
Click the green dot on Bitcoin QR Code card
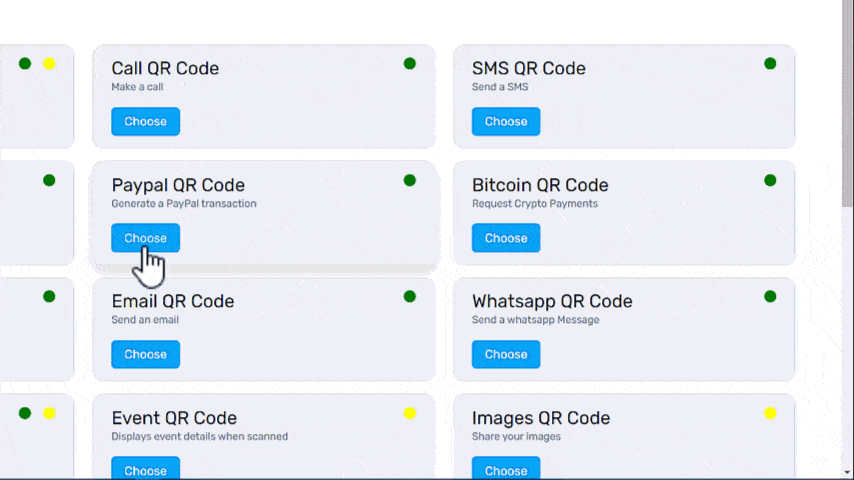(770, 180)
